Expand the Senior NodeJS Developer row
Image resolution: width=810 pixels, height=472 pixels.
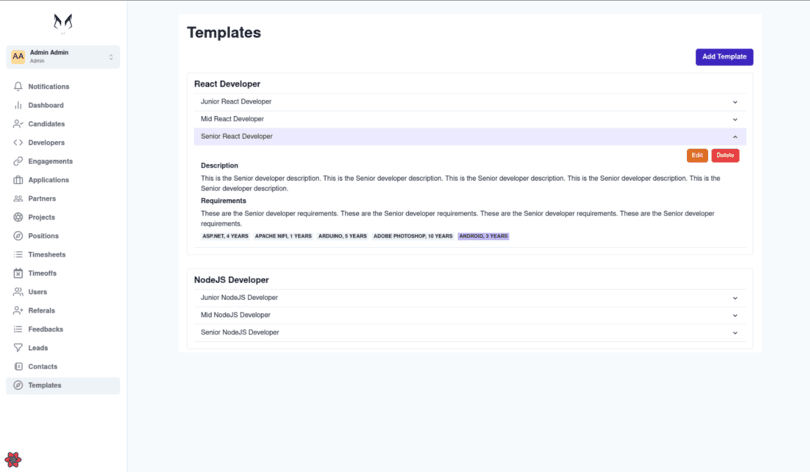tap(735, 332)
